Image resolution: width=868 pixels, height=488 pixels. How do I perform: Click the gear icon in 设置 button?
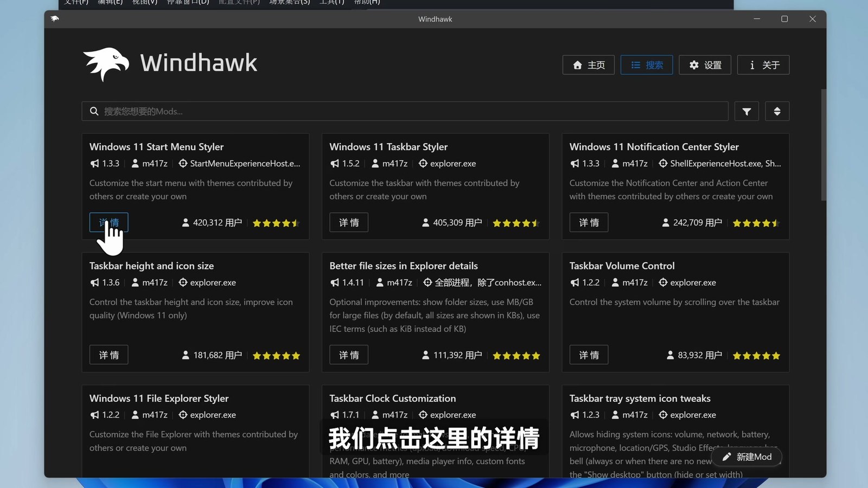pyautogui.click(x=694, y=65)
